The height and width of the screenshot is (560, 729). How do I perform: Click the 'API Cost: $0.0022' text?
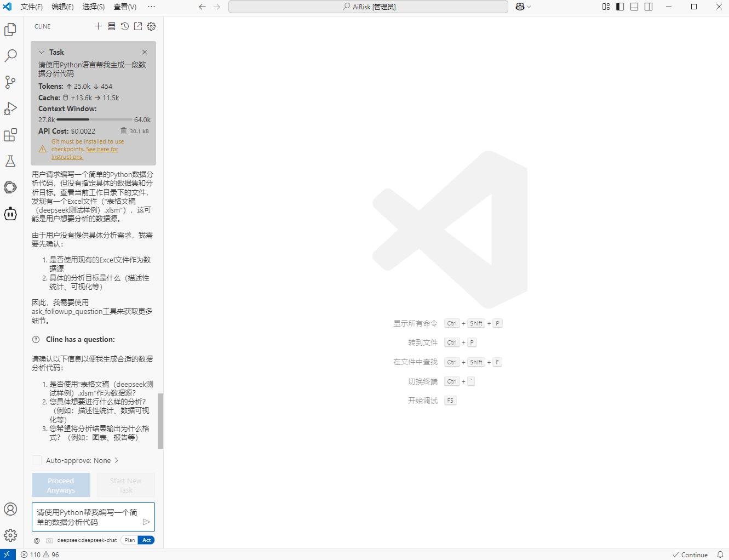click(x=67, y=131)
